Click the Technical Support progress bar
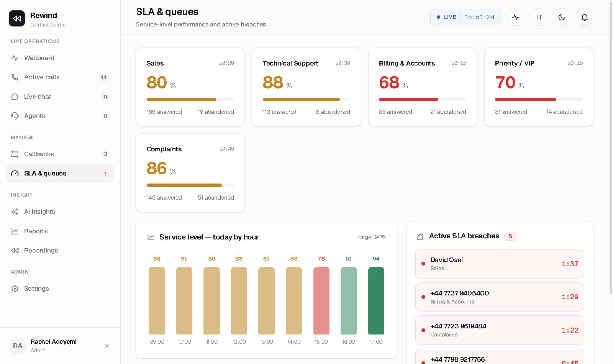613x364 pixels. point(306,100)
